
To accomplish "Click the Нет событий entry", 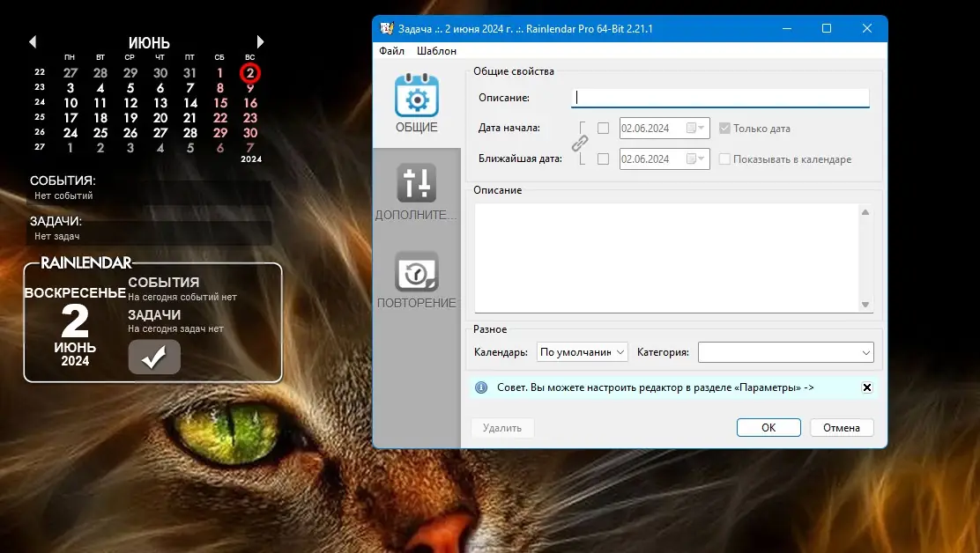I will coord(63,195).
